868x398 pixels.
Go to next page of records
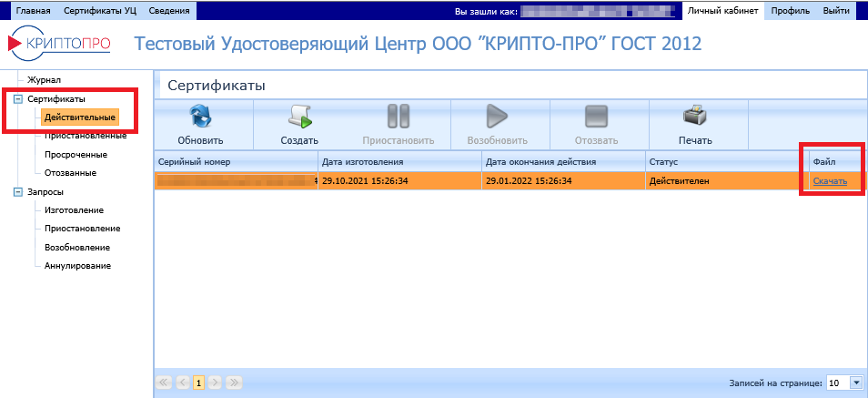pyautogui.click(x=216, y=382)
